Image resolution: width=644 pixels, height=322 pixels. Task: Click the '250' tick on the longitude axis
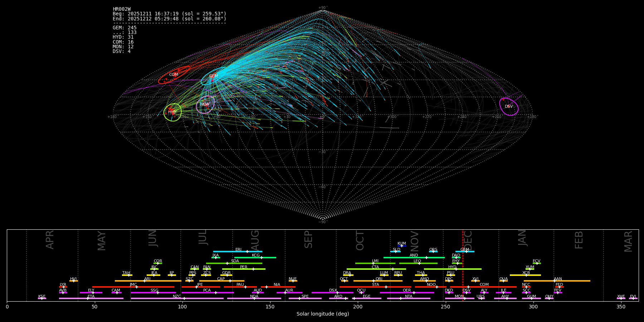[x=445, y=307]
